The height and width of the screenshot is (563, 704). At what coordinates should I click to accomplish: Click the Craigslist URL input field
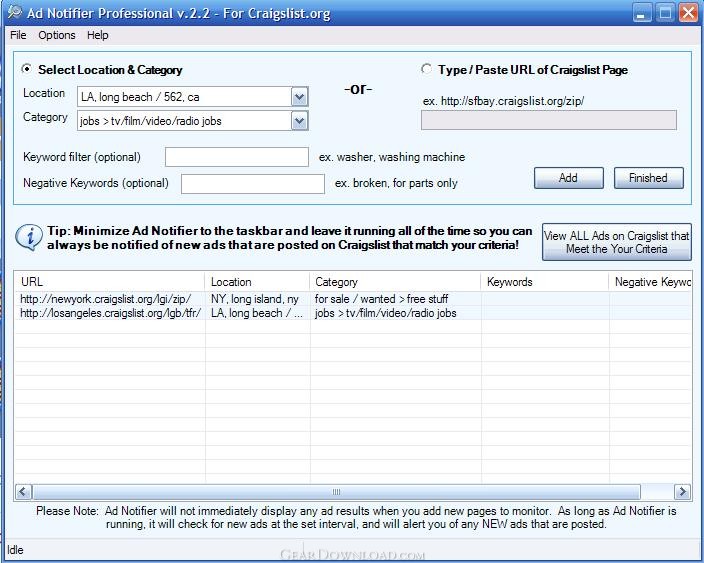point(549,120)
